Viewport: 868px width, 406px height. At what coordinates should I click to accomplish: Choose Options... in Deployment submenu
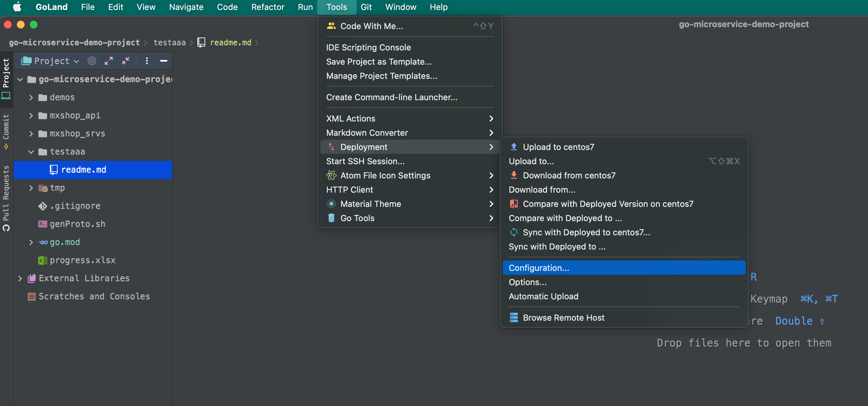(x=624, y=282)
